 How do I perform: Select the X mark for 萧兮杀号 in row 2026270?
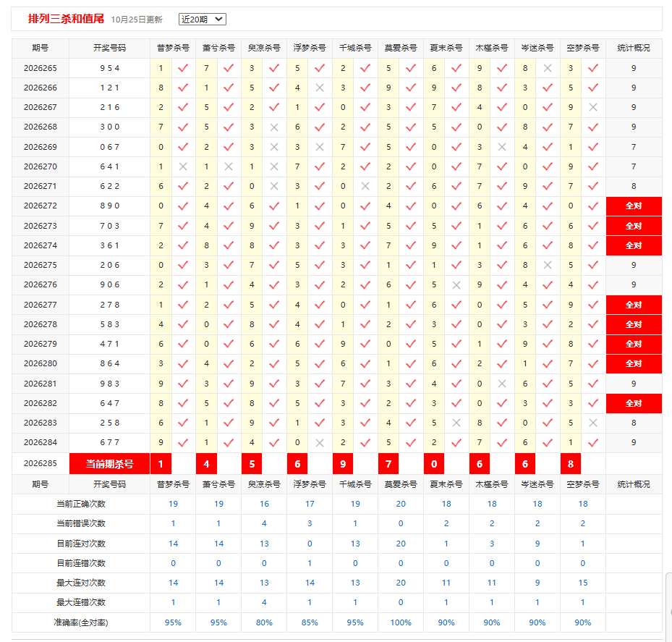(229, 166)
